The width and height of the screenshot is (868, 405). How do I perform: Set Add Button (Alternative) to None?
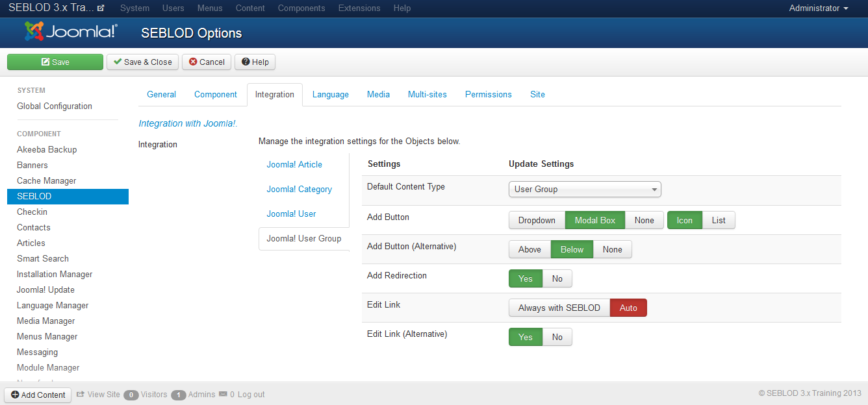612,249
